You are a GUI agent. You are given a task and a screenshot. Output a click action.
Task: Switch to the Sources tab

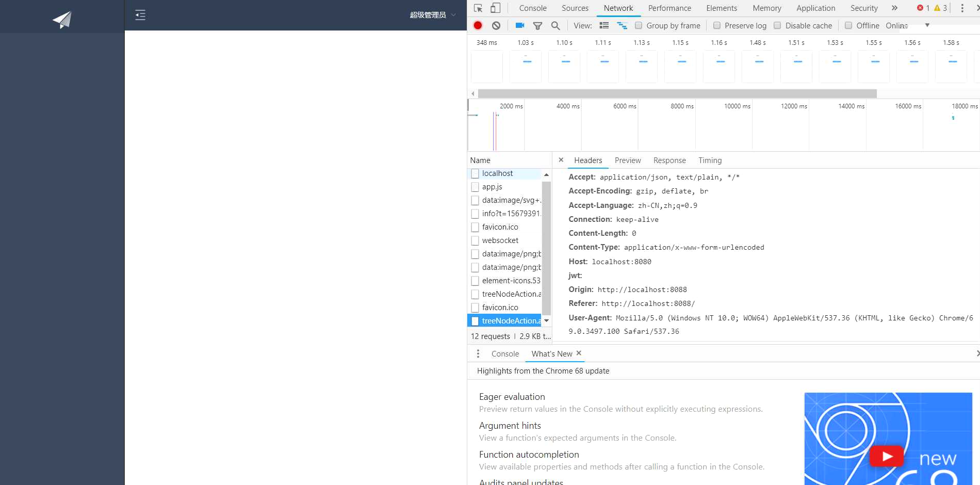click(x=575, y=8)
